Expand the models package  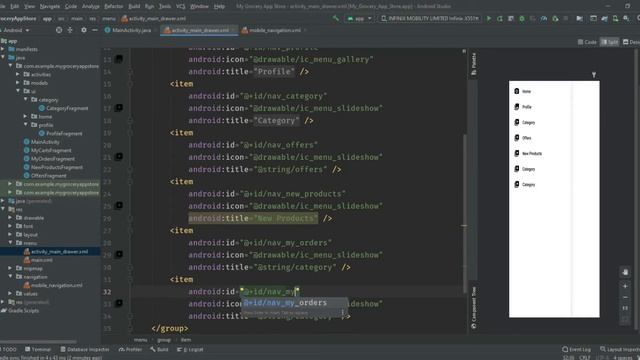coord(18,83)
